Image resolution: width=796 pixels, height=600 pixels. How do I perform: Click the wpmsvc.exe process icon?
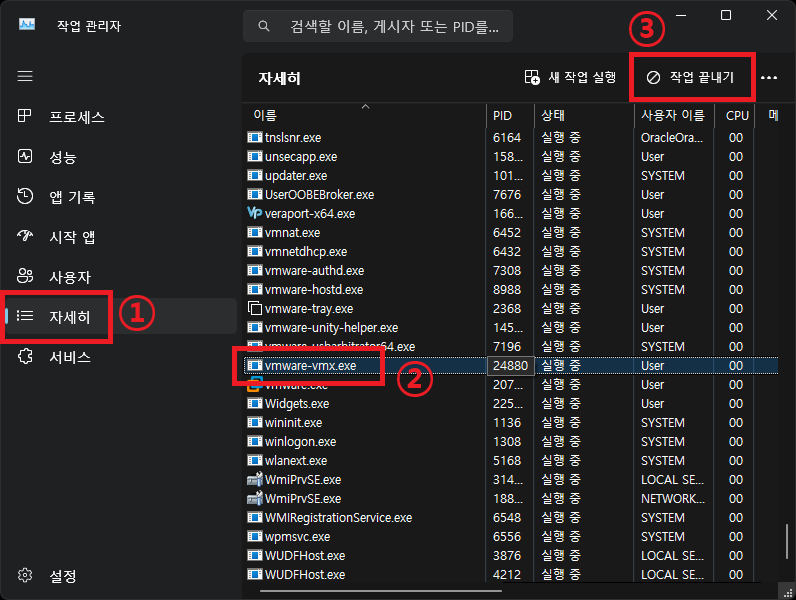point(254,536)
